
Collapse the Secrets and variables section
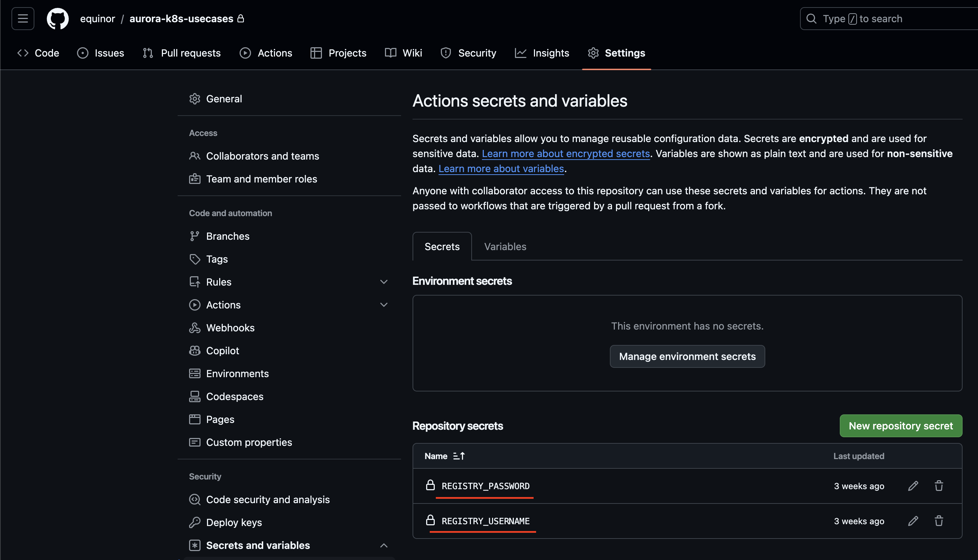(x=383, y=545)
